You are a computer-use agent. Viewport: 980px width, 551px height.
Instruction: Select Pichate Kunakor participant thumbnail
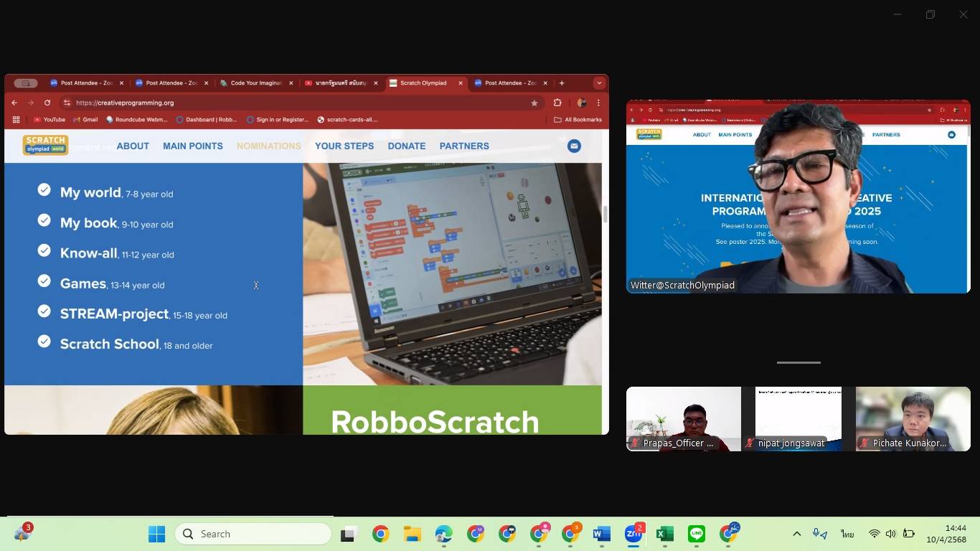[913, 419]
